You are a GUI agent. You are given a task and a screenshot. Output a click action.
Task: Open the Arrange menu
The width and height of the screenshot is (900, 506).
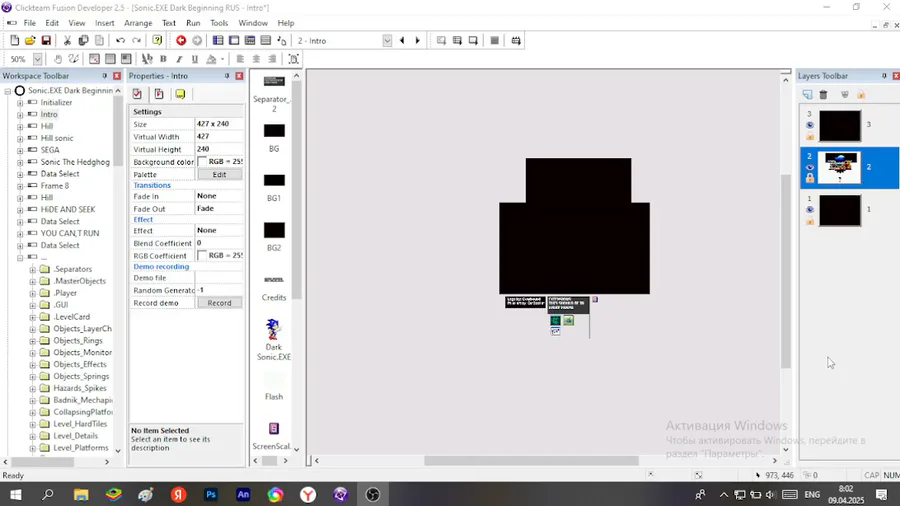(138, 23)
